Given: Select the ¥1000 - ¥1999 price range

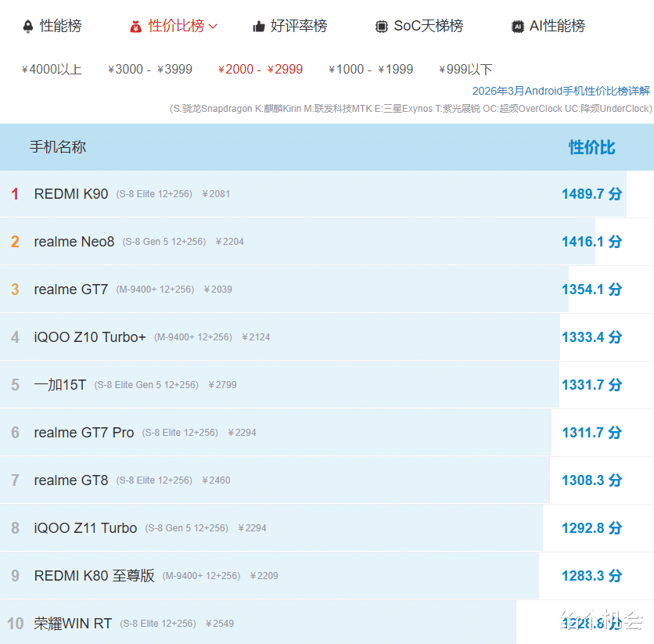Looking at the screenshot, I should (371, 69).
